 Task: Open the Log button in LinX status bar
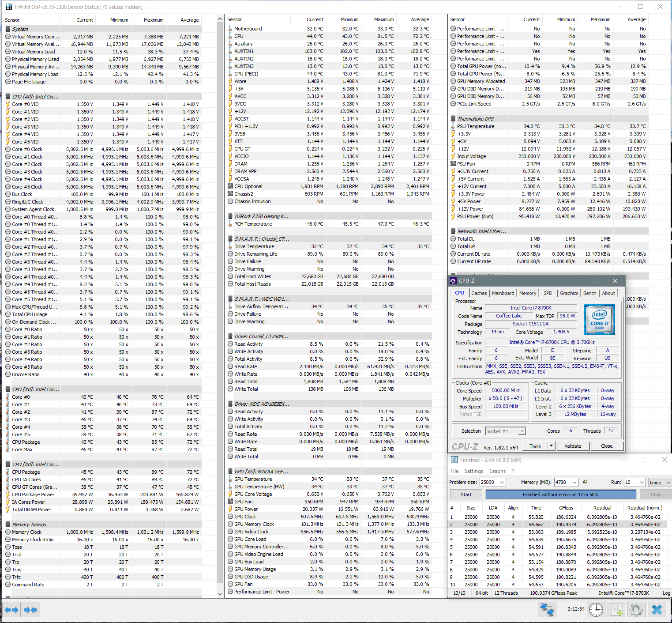point(666,593)
